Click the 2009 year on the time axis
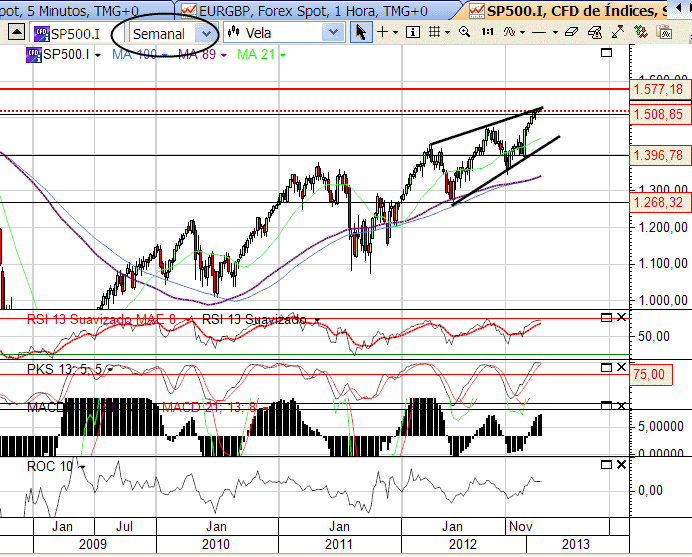The height and width of the screenshot is (557, 692). tap(93, 544)
